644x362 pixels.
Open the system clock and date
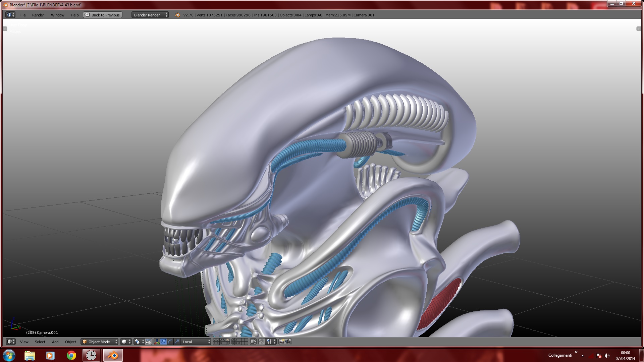point(625,356)
